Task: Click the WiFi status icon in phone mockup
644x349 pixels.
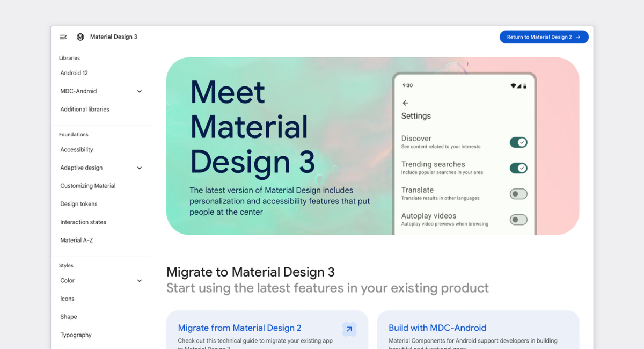Action: click(x=513, y=86)
